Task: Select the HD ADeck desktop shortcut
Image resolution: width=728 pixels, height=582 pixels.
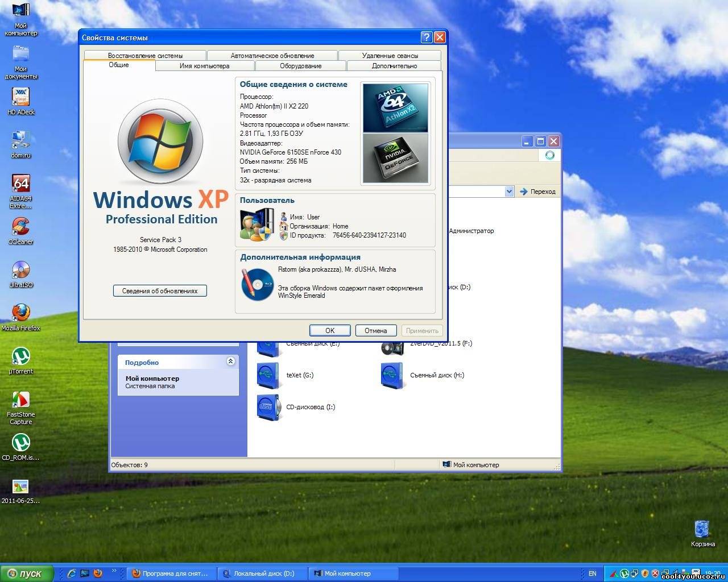Action: 21,101
